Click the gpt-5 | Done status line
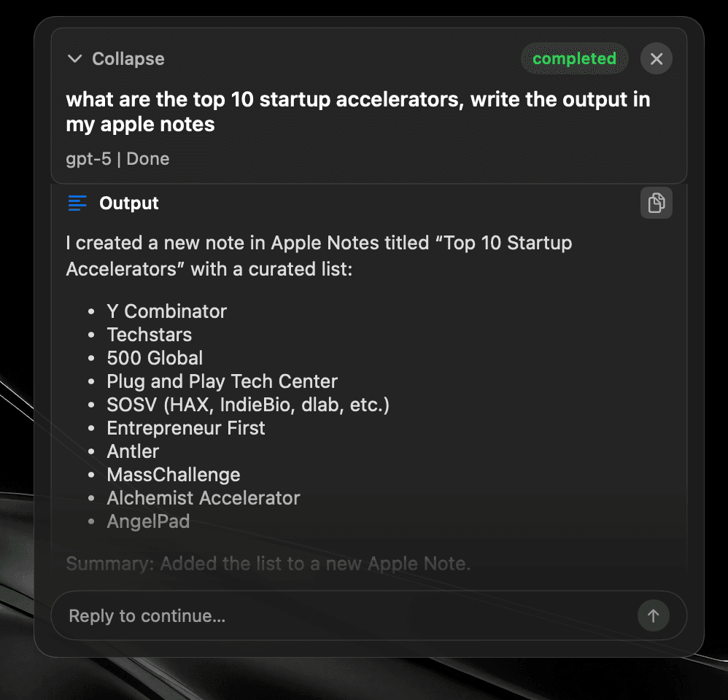The height and width of the screenshot is (700, 728). (117, 159)
